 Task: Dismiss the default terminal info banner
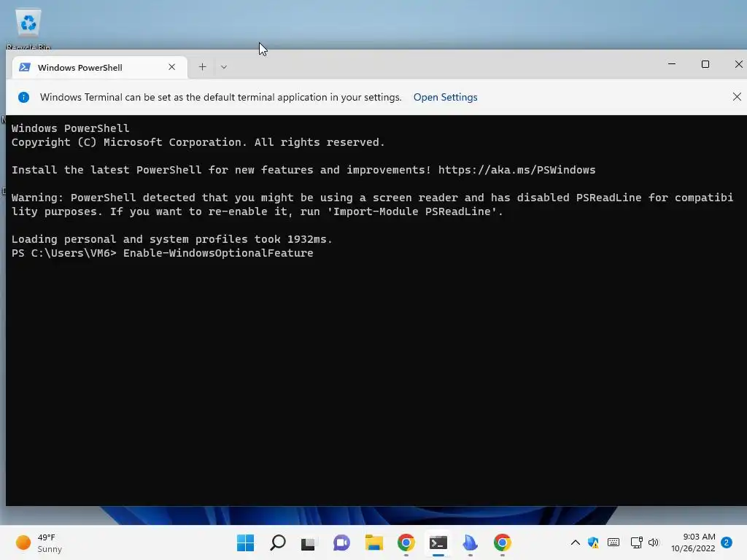click(737, 97)
